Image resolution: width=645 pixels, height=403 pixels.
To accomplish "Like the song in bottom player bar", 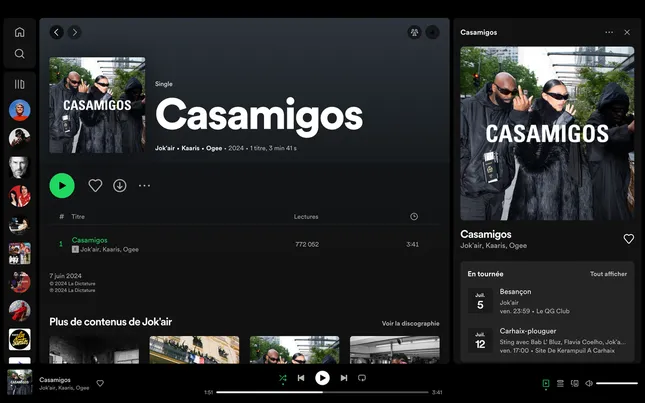I will pyautogui.click(x=100, y=383).
